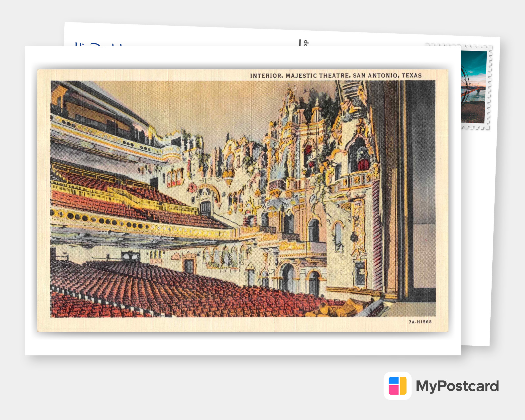Click the 'INTERIOR, MAJESTIC THEATRE, SAN ANTONIO, TEXAS' caption
This screenshot has height=420, width=525.
point(336,76)
